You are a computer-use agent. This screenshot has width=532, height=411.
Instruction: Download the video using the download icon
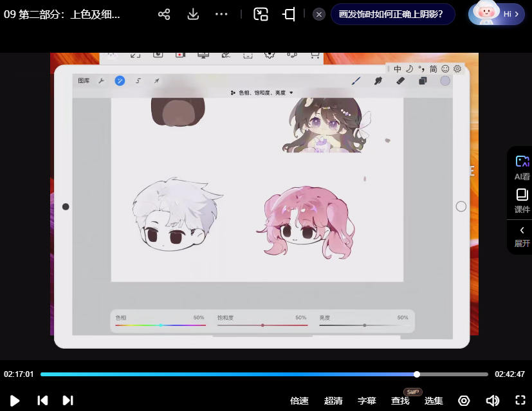coord(193,14)
